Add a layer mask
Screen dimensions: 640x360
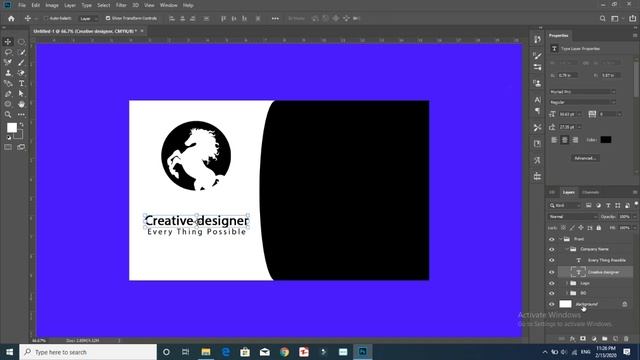click(x=583, y=339)
